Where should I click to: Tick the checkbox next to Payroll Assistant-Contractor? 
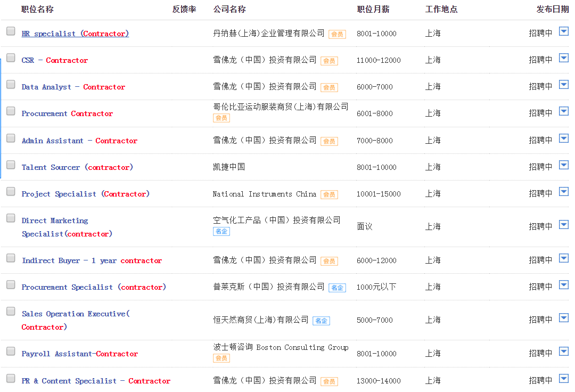[10, 350]
